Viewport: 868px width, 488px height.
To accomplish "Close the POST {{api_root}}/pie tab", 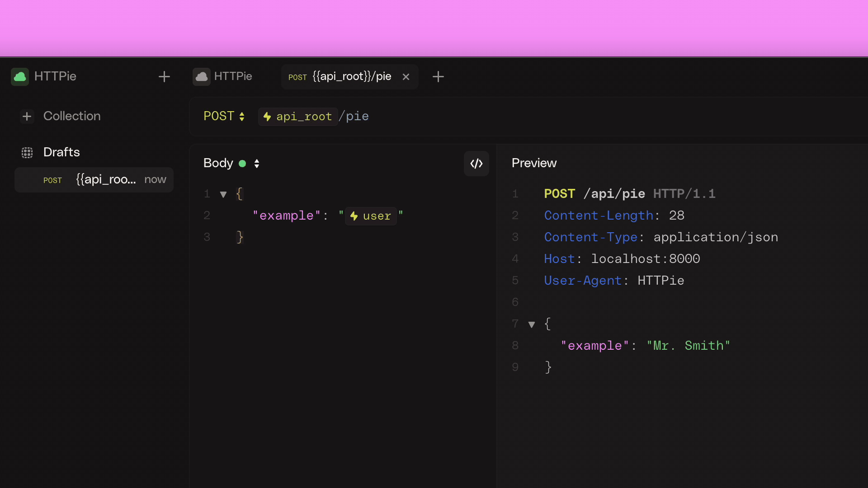I will (406, 76).
